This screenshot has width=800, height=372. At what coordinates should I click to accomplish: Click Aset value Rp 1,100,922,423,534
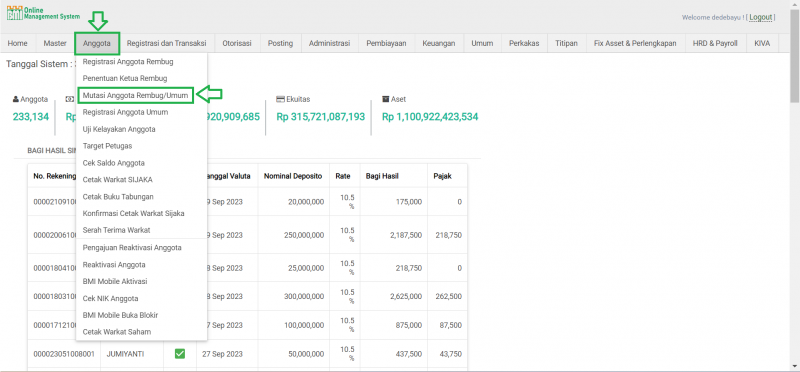[x=430, y=117]
